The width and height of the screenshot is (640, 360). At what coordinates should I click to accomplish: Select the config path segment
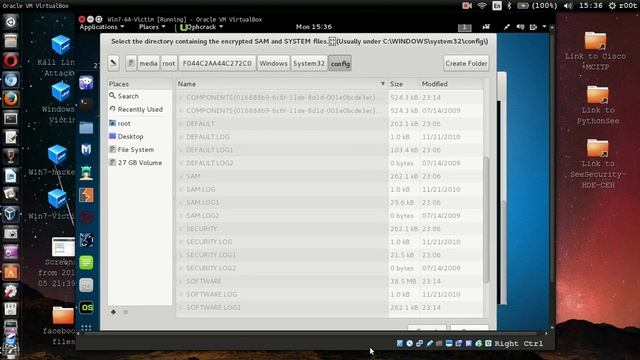(x=340, y=63)
